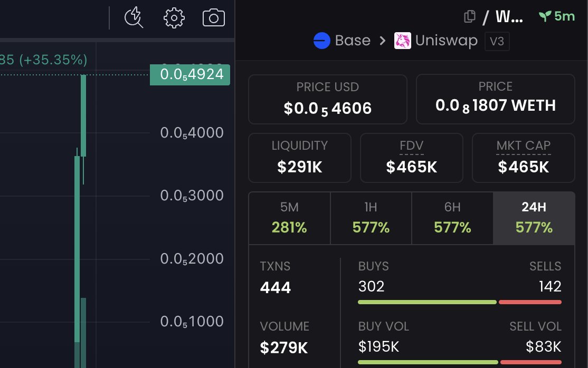This screenshot has width=588, height=368.
Task: Take a chart snapshot with camera icon
Action: coord(214,17)
